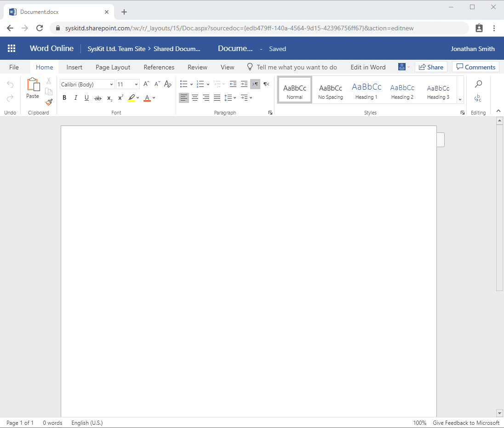The height and width of the screenshot is (428, 504).
Task: Decrease paragraph indent
Action: pyautogui.click(x=233, y=84)
